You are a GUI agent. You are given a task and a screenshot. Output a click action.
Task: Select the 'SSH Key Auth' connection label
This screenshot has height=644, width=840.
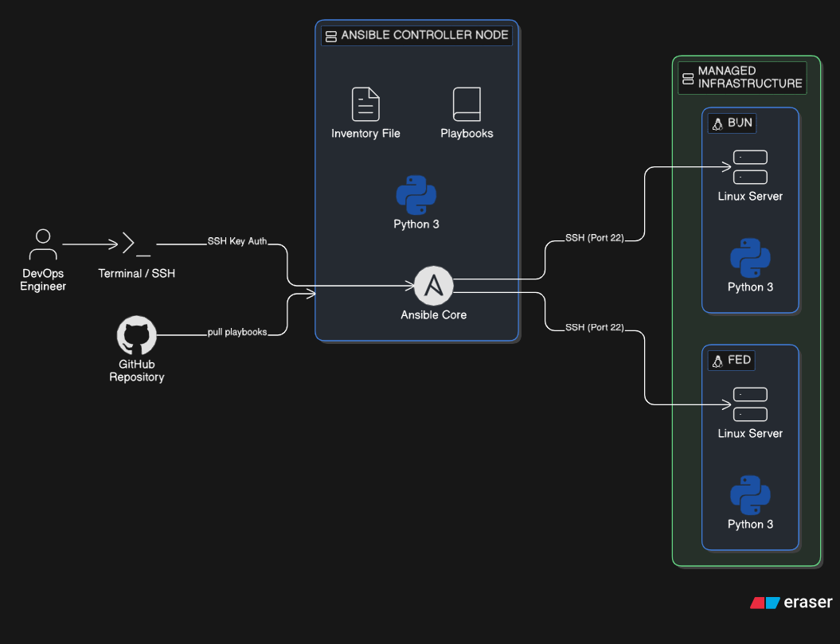237,241
